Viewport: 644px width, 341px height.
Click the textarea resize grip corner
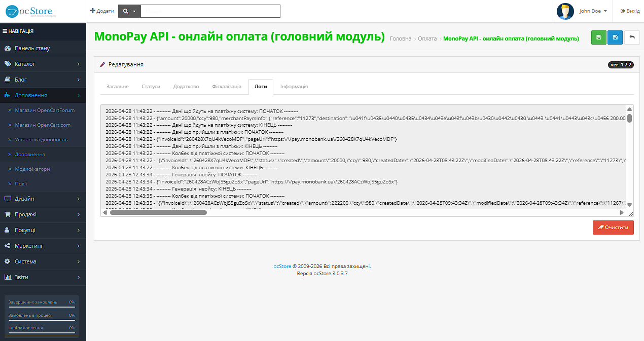point(630,213)
